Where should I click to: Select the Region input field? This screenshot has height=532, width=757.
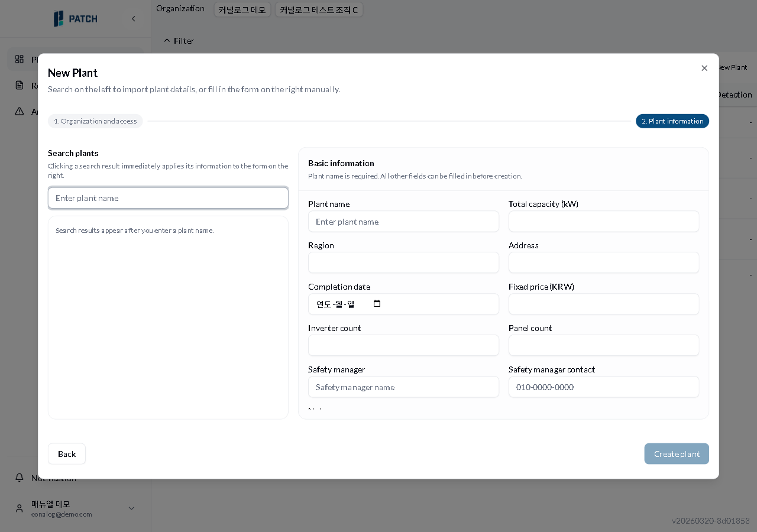coord(403,263)
